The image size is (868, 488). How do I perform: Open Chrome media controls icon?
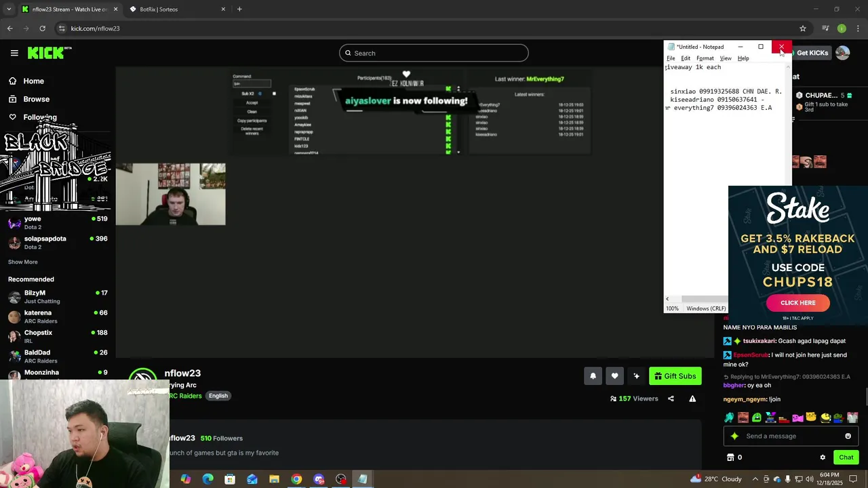825,28
